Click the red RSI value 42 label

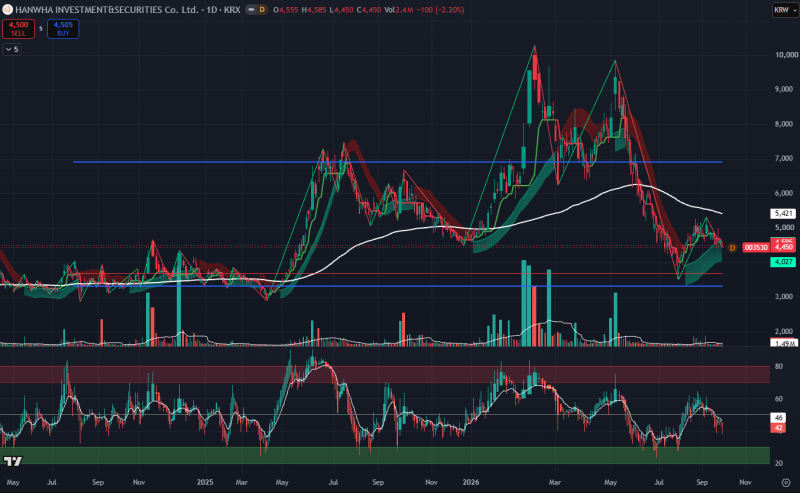coord(779,428)
